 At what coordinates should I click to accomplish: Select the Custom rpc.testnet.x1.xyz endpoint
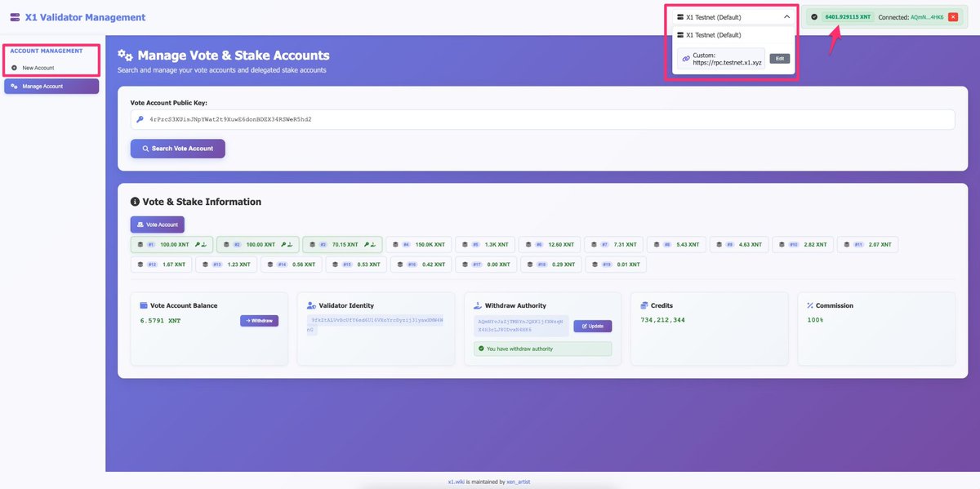pyautogui.click(x=721, y=59)
